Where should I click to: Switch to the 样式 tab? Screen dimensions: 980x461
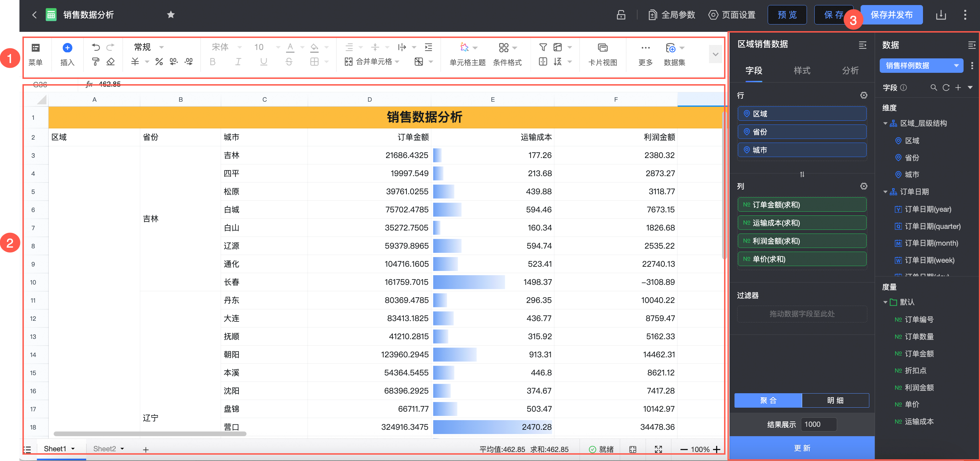(802, 70)
